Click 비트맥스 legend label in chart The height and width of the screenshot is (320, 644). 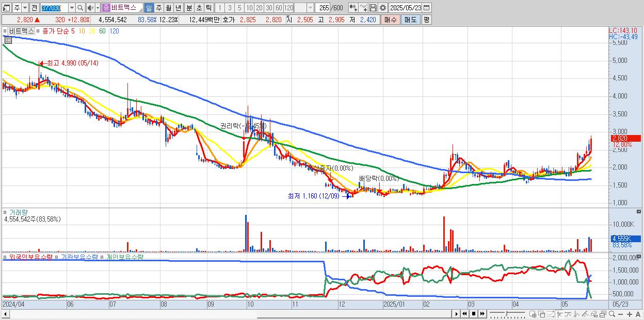(21, 31)
